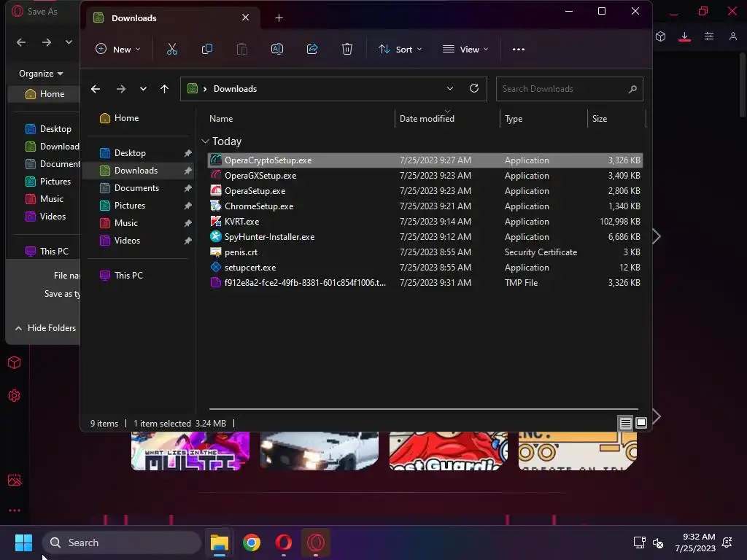747x560 pixels.
Task: Expand recent locations chevron in Explorer
Action: coord(143,88)
